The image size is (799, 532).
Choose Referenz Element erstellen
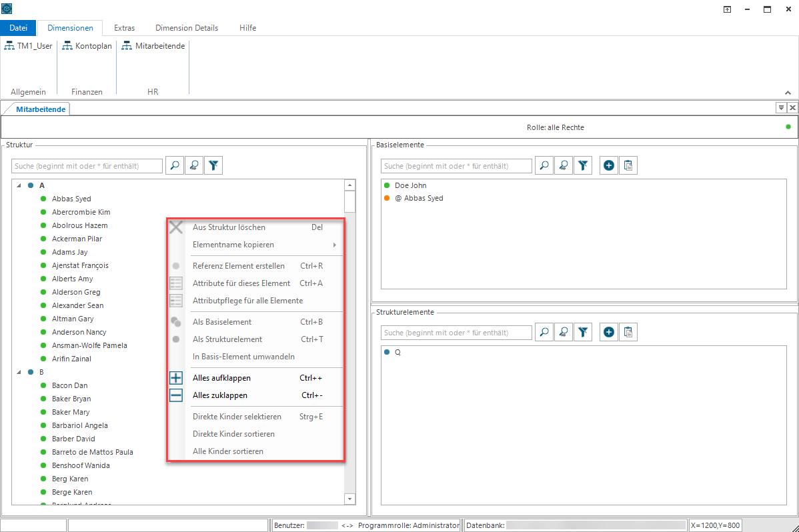pyautogui.click(x=256, y=266)
